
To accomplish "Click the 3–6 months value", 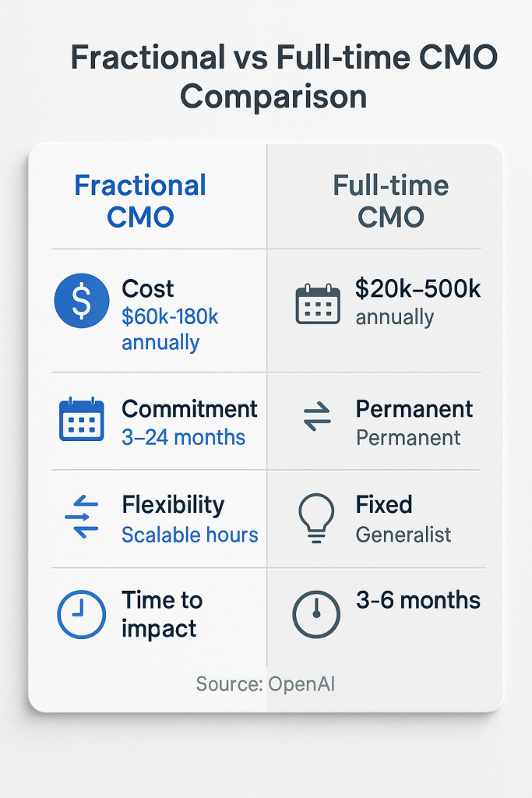I will (x=417, y=600).
